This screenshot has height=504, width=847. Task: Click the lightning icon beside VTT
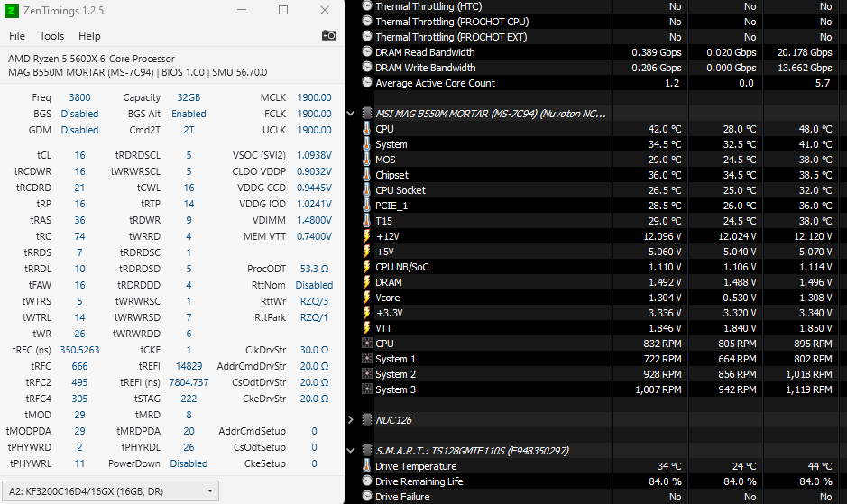(367, 328)
